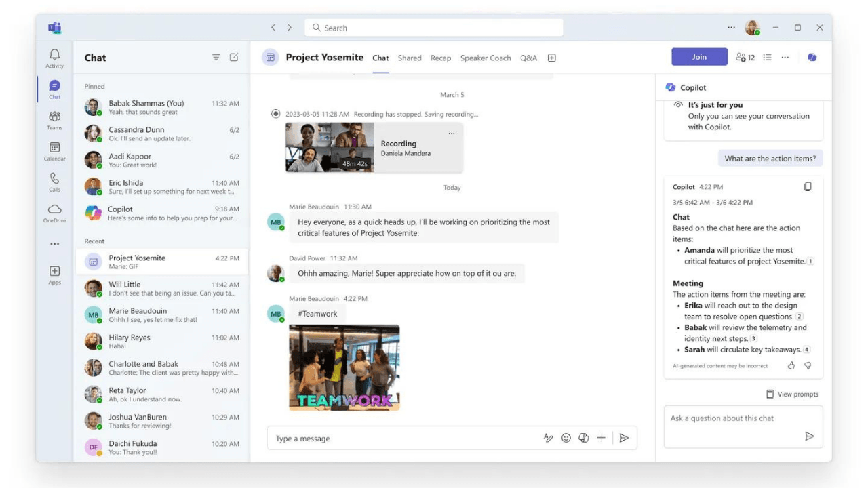Open View prompts in Copilot
Screen dimensions: 868x488
[x=792, y=394]
